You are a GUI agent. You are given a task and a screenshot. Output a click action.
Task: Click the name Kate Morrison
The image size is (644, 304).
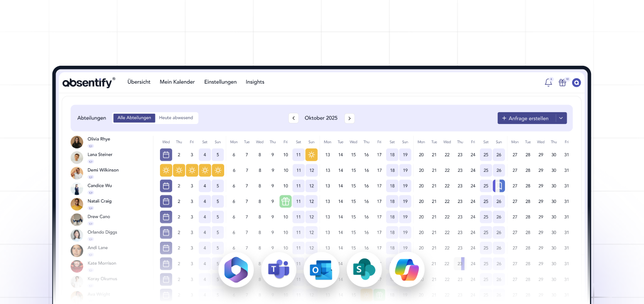pos(102,264)
